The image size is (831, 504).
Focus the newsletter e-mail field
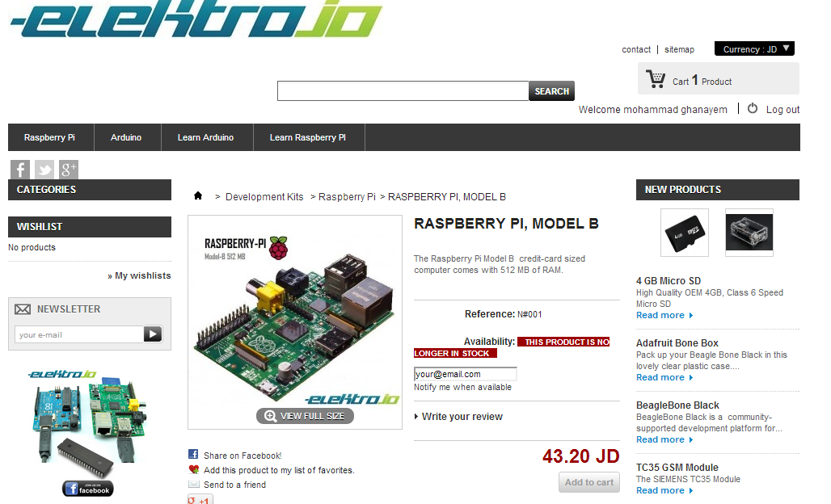(79, 334)
